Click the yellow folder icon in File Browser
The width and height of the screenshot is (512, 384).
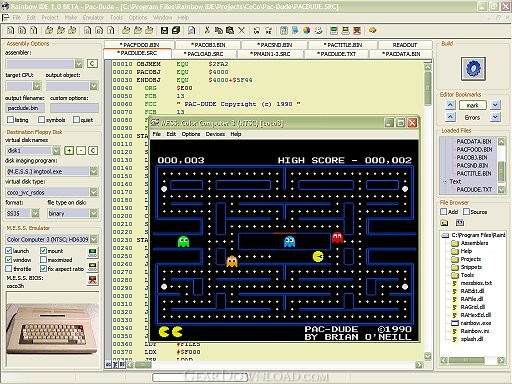pyautogui.click(x=444, y=223)
